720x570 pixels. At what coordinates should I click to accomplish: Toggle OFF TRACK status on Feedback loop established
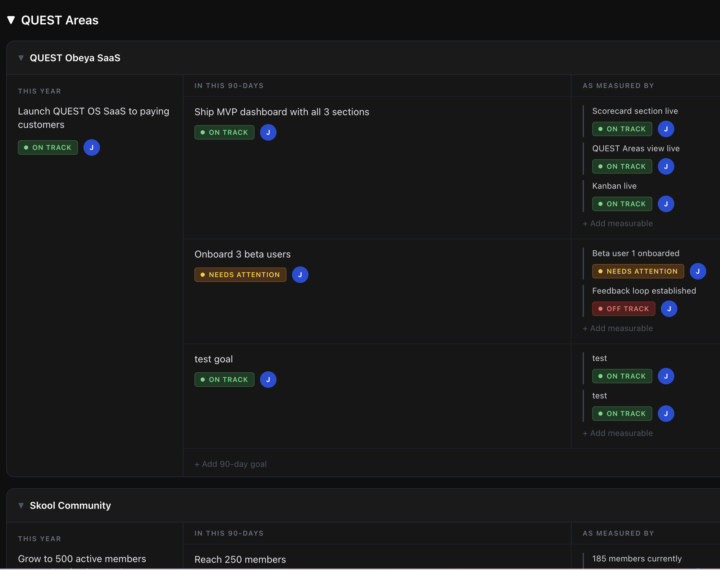623,309
